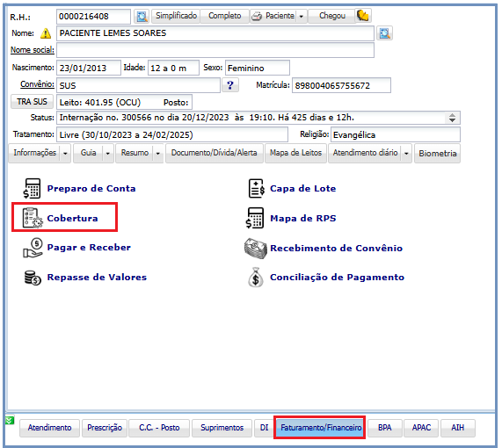The height and width of the screenshot is (448, 502).
Task: Expand the Paciente print dropdown arrow
Action: [302, 16]
